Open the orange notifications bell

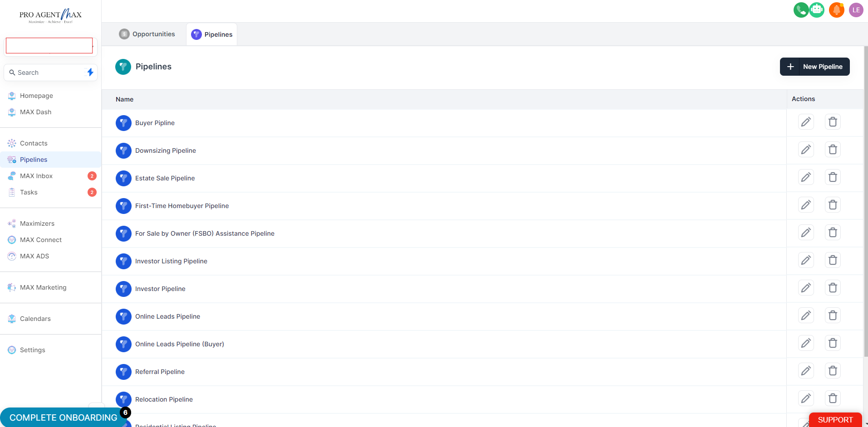coord(837,10)
